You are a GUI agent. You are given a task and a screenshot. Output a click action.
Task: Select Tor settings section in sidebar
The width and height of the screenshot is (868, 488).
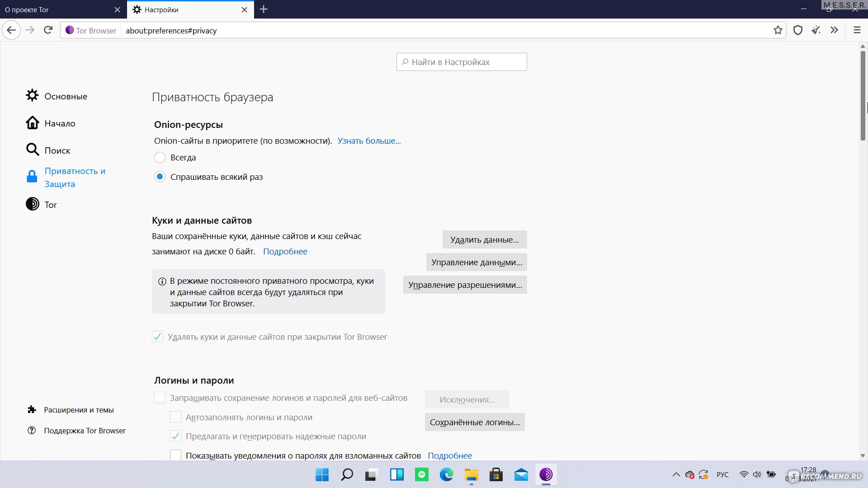pyautogui.click(x=50, y=204)
